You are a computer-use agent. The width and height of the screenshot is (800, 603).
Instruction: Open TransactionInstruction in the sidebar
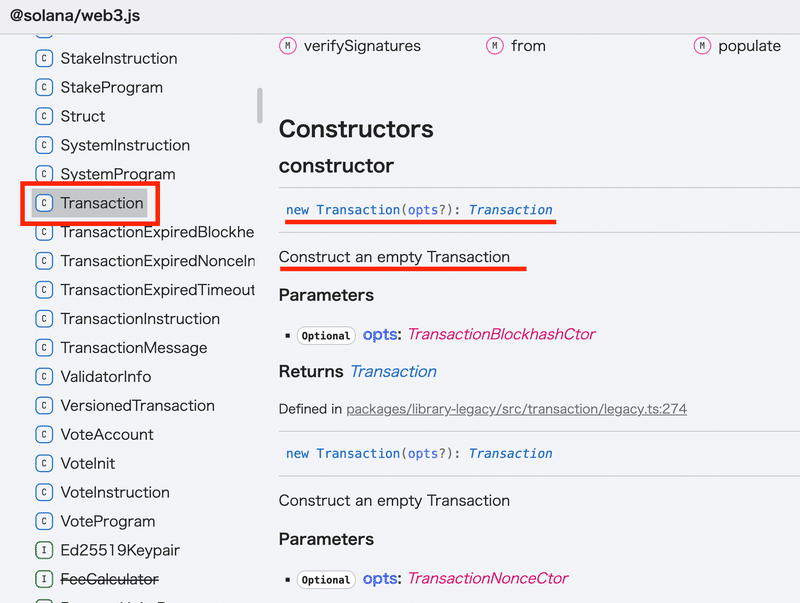tap(140, 319)
